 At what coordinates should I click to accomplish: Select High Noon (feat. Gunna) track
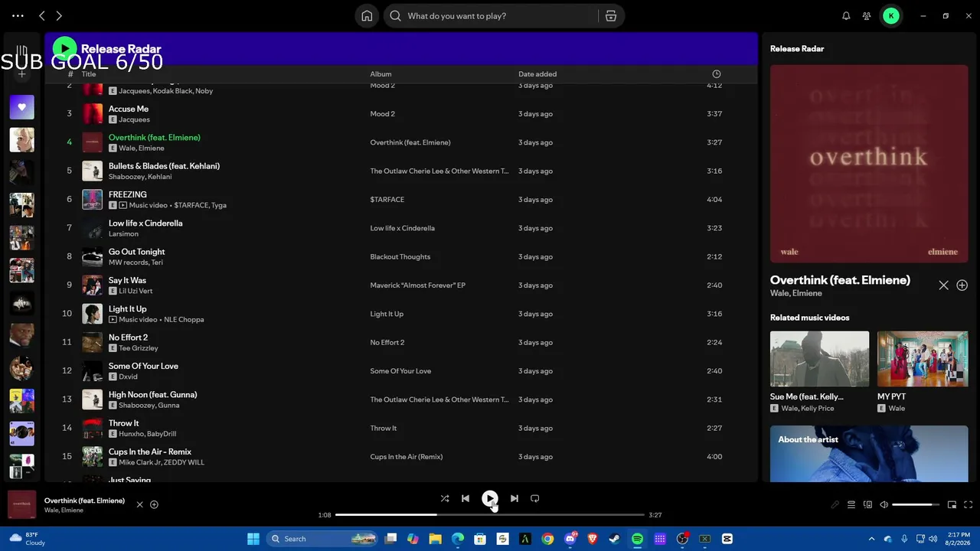click(x=401, y=399)
